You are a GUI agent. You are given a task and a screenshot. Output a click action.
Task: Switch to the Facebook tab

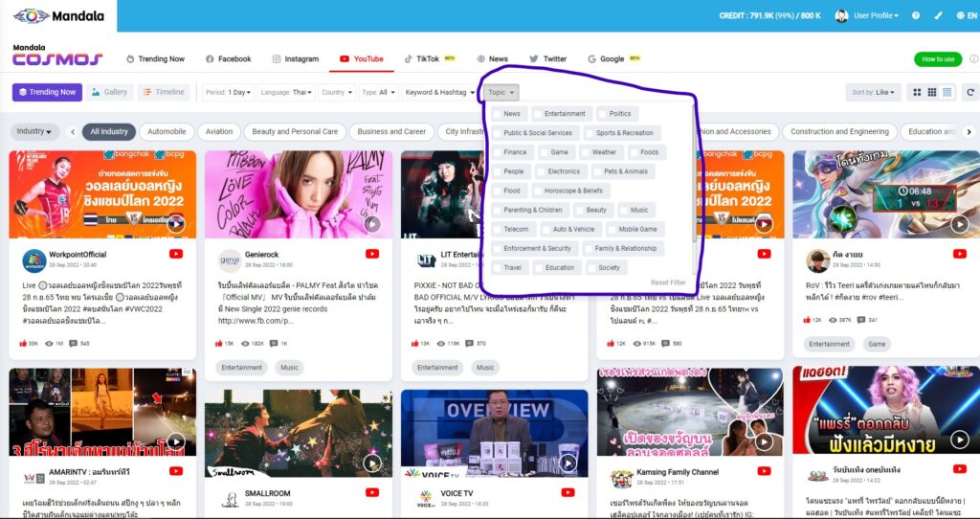(228, 58)
